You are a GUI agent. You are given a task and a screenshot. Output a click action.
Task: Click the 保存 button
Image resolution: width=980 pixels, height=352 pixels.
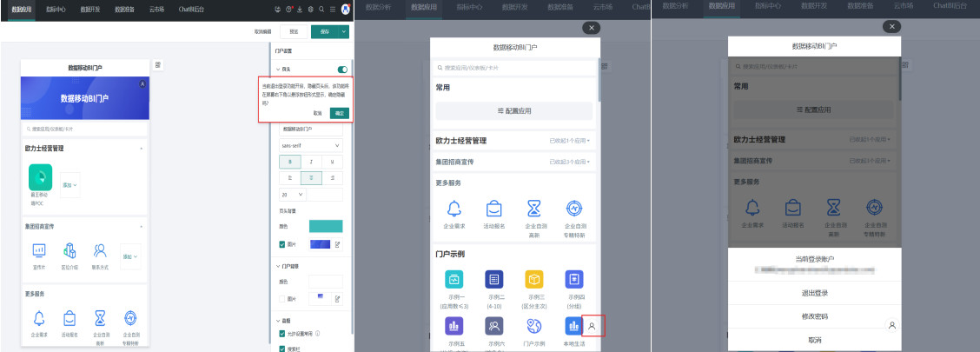tap(324, 31)
